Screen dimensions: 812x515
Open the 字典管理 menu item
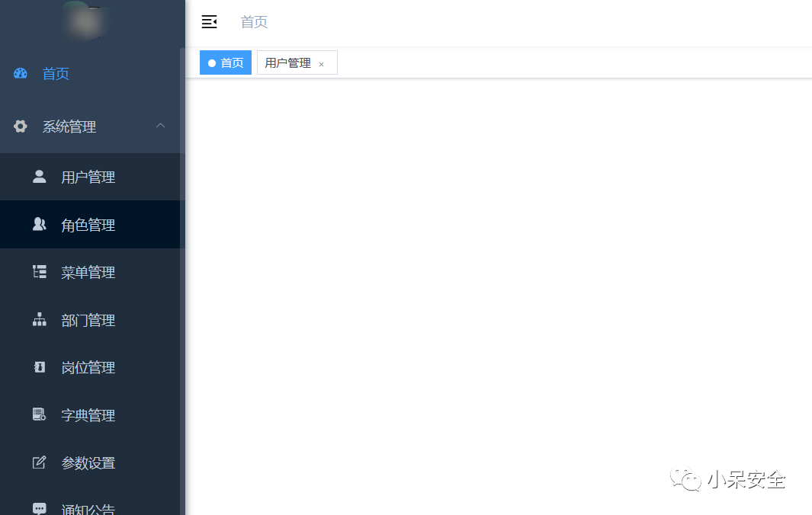tap(92, 414)
